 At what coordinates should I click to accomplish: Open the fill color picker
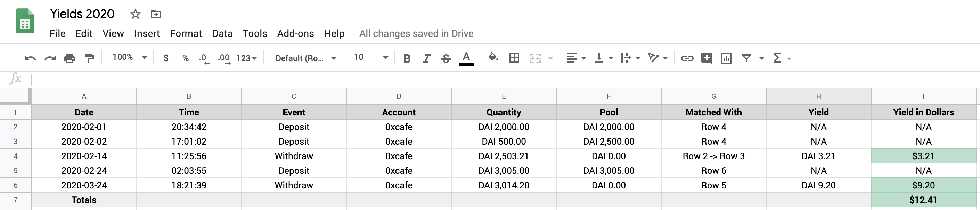click(x=493, y=57)
